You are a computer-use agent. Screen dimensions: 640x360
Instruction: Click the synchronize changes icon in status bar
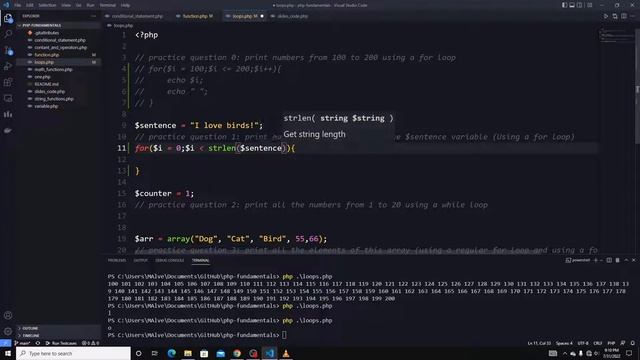(38, 343)
